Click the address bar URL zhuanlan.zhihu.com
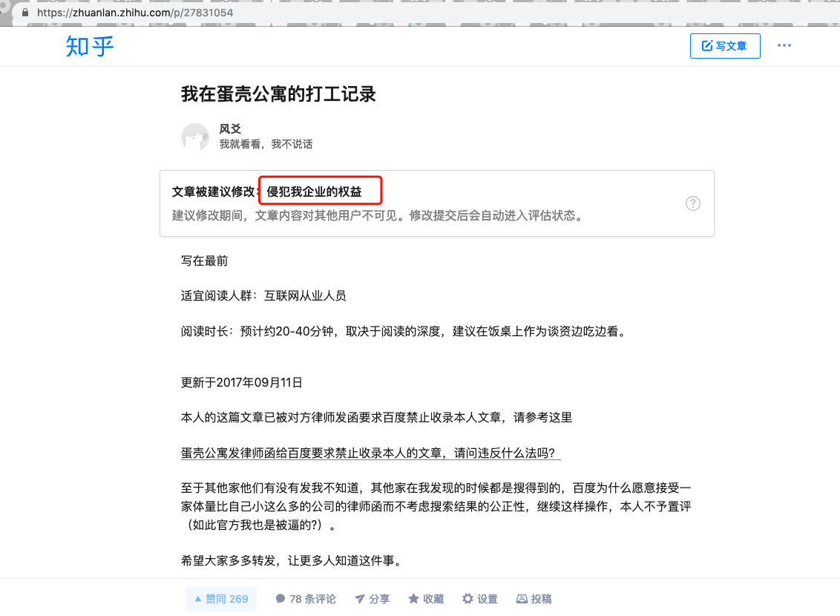This screenshot has width=840, height=616. [x=135, y=13]
